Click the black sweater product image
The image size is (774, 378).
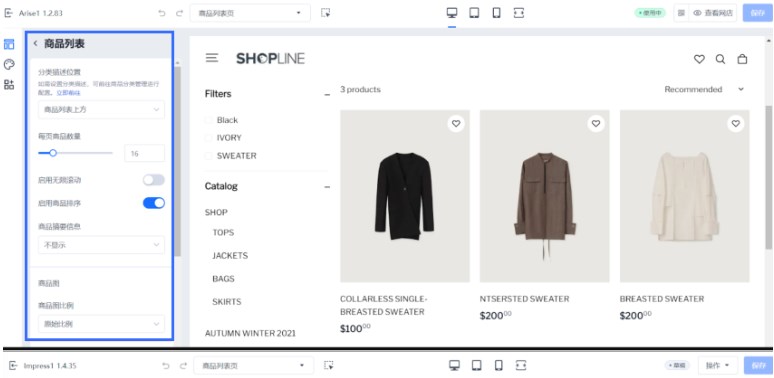(405, 196)
